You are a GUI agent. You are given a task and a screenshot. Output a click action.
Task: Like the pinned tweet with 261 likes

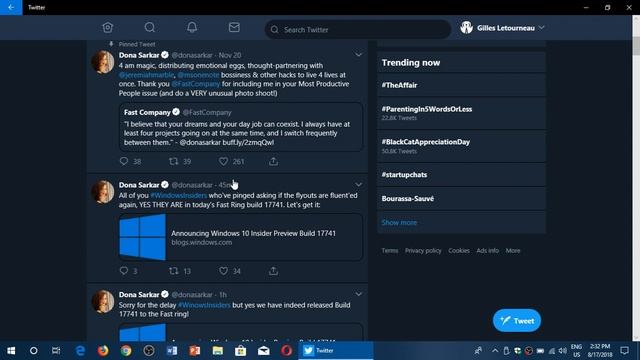click(x=223, y=161)
